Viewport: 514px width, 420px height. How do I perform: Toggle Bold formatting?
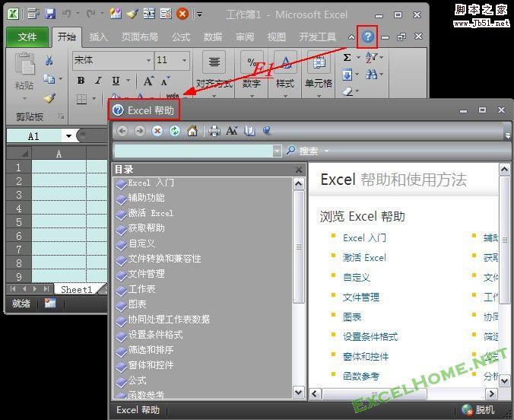point(81,81)
